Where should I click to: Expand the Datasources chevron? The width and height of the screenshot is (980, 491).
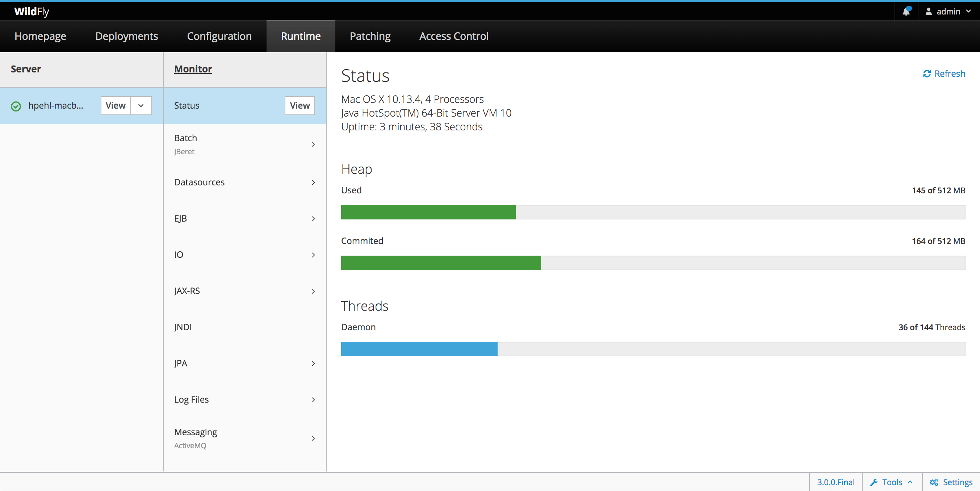313,182
